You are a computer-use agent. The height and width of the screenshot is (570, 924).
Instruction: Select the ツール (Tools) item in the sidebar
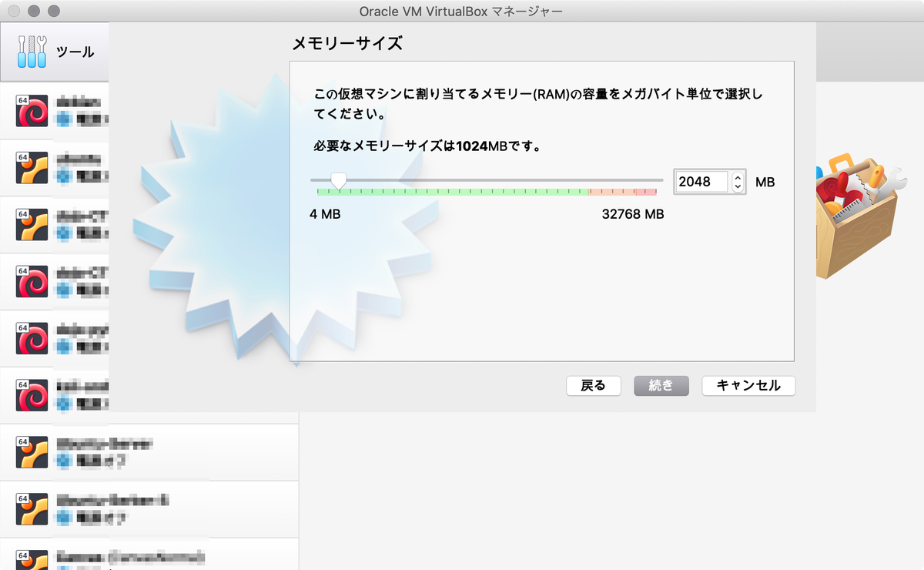[x=54, y=52]
